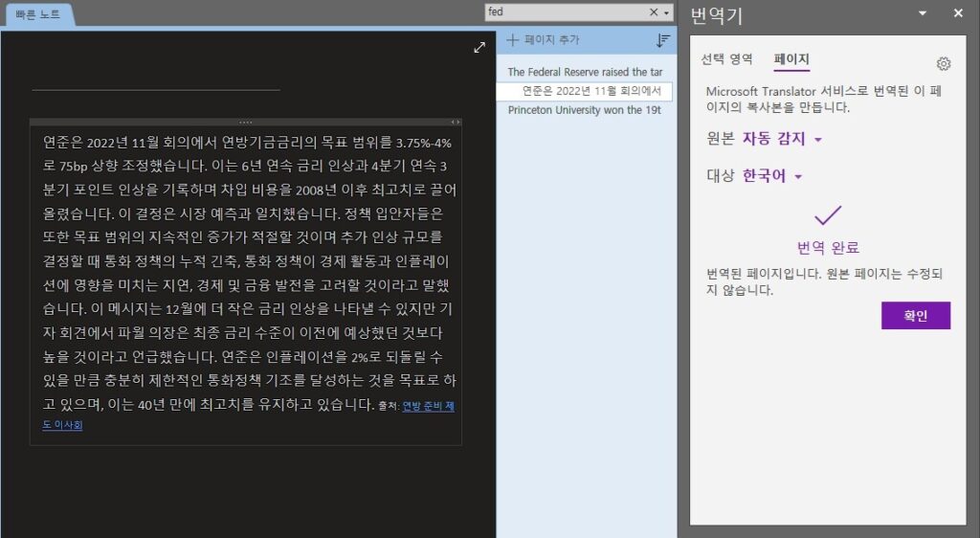Switch to the 선택 영역 tab
The width and height of the screenshot is (980, 538).
pos(726,59)
